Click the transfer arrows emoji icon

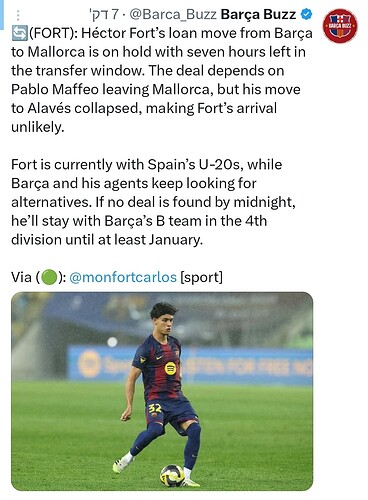(19, 33)
